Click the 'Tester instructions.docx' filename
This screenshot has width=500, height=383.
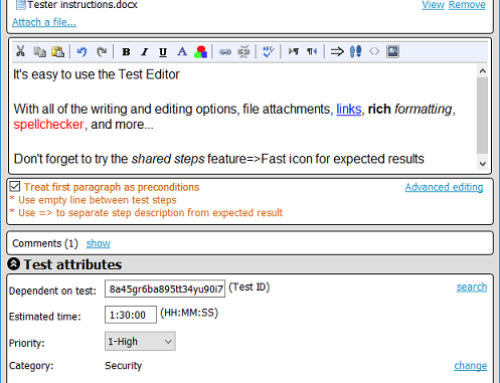pos(82,5)
